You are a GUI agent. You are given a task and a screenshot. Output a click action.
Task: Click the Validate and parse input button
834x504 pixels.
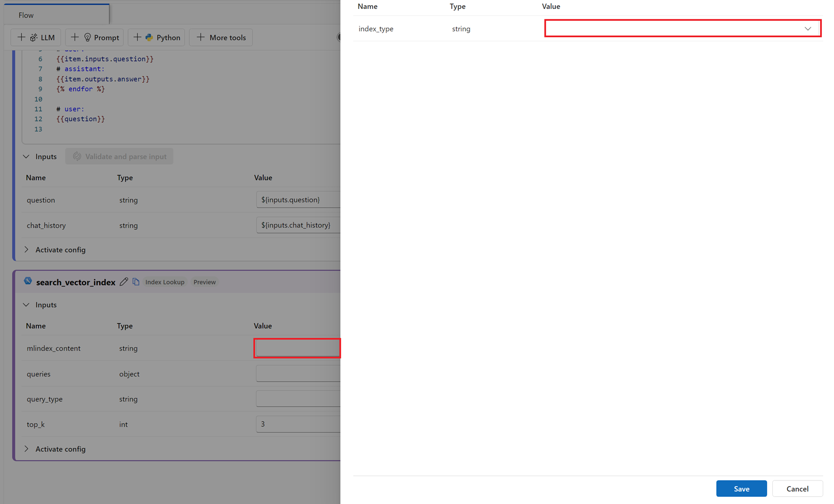[x=119, y=156]
